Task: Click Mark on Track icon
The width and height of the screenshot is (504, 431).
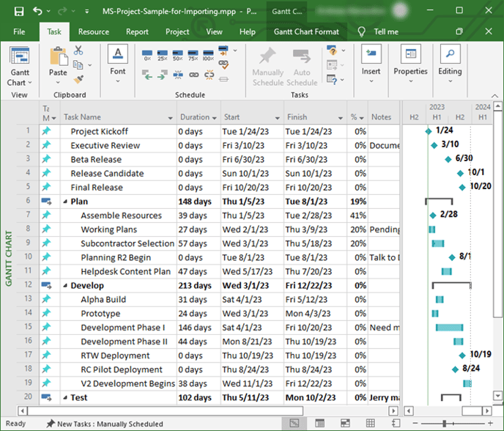Action: tap(223, 50)
